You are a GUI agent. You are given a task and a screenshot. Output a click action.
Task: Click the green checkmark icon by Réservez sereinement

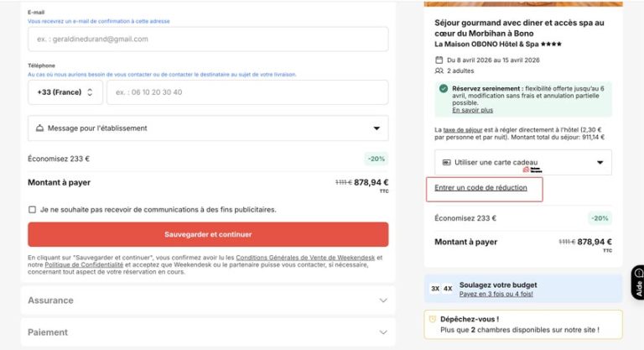pyautogui.click(x=444, y=88)
